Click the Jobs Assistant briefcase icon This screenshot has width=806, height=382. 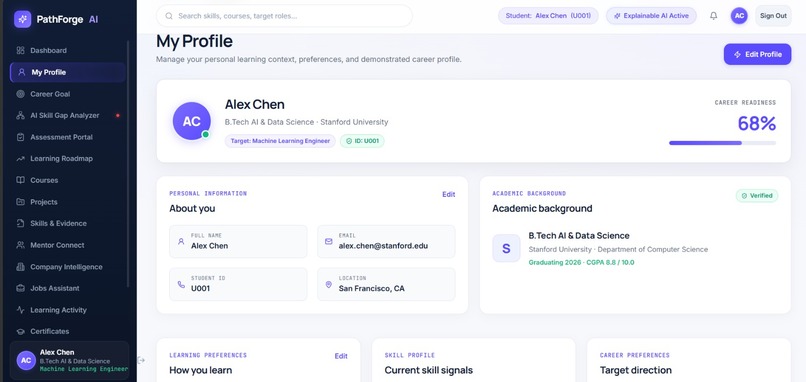pyautogui.click(x=21, y=288)
